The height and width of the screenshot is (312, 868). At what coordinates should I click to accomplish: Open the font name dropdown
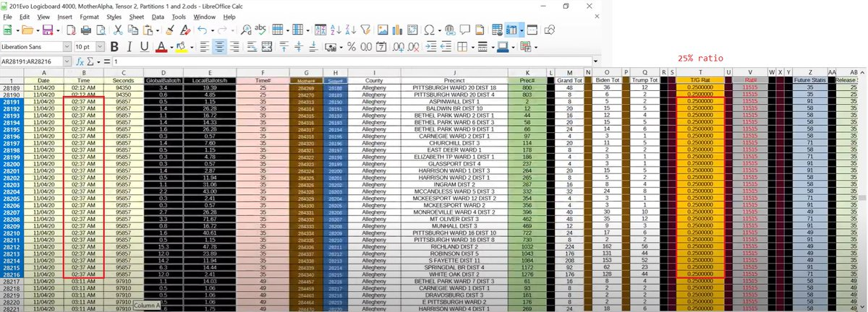[x=67, y=47]
